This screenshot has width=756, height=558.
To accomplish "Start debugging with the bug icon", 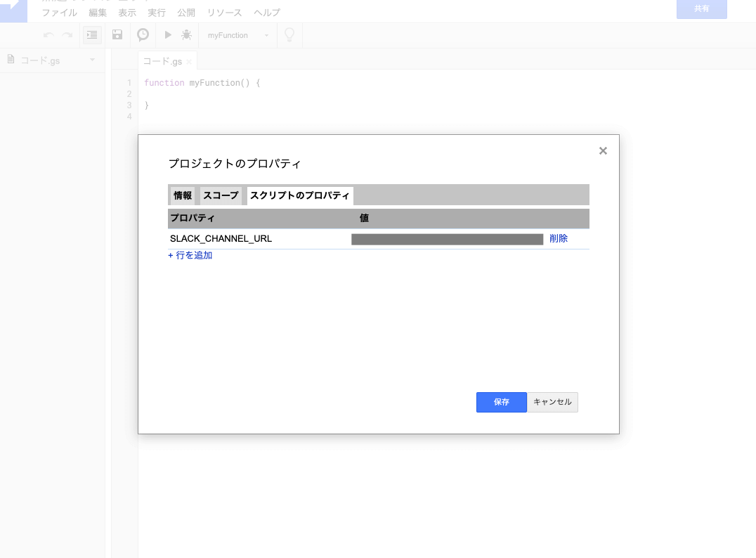I will pos(186,35).
